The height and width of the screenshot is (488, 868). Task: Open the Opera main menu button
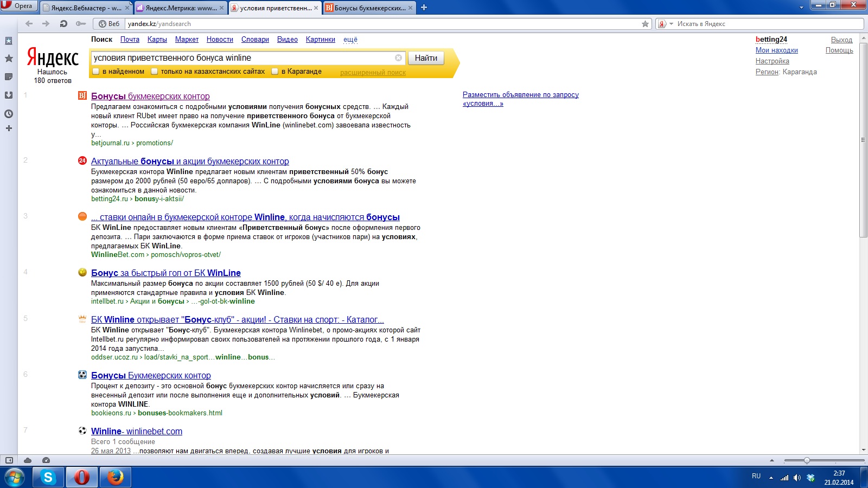tap(18, 6)
